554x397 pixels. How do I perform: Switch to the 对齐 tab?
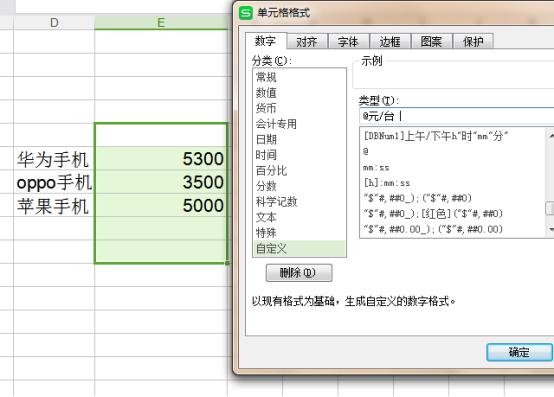click(x=307, y=42)
